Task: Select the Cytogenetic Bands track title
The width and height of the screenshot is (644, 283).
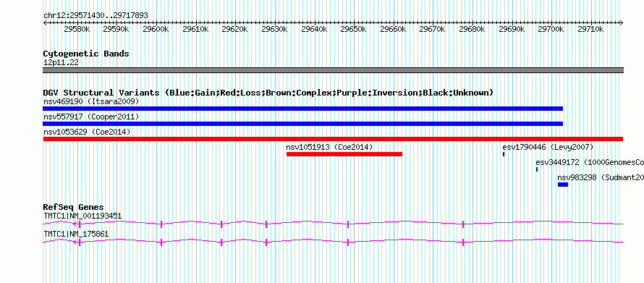Action: tap(86, 54)
